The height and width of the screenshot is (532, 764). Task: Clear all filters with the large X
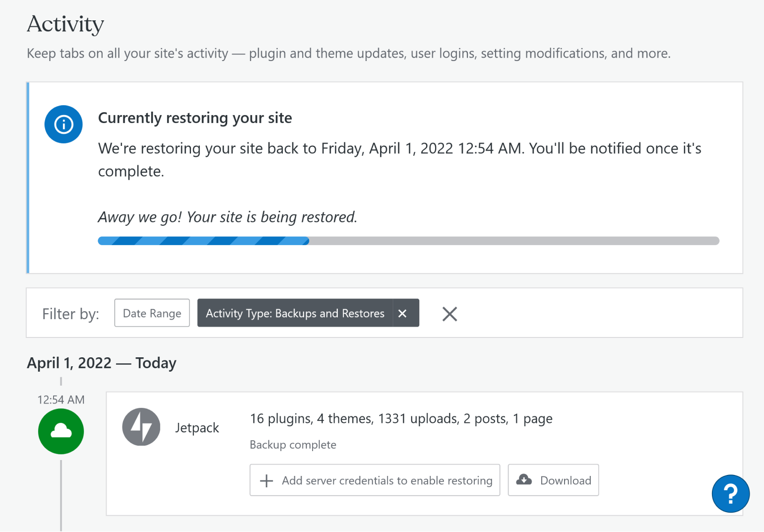(449, 314)
